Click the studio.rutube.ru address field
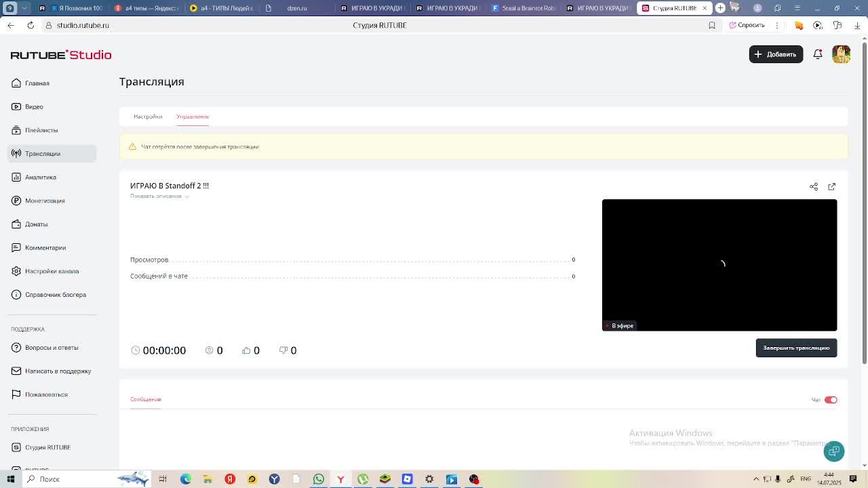The image size is (868, 488). 83,25
